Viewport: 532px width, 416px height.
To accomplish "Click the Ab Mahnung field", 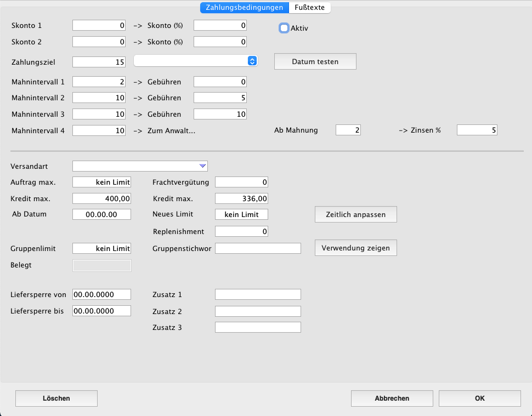I will click(348, 130).
